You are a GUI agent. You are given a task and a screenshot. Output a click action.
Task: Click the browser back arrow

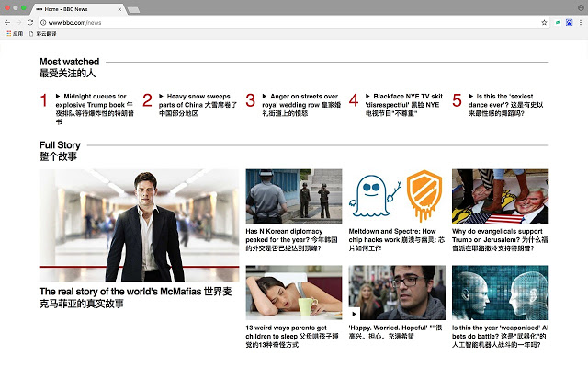coord(7,21)
